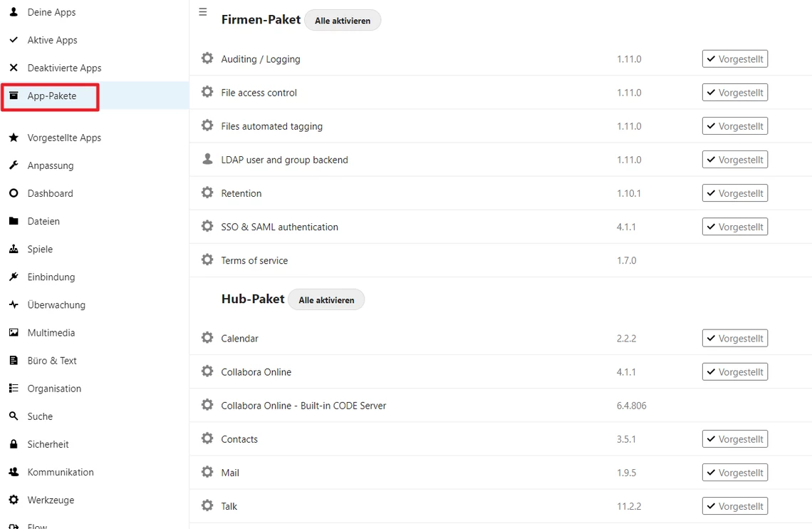Viewport: 812px width, 529px height.
Task: Click the user icon next to LDAP backend
Action: [207, 160]
